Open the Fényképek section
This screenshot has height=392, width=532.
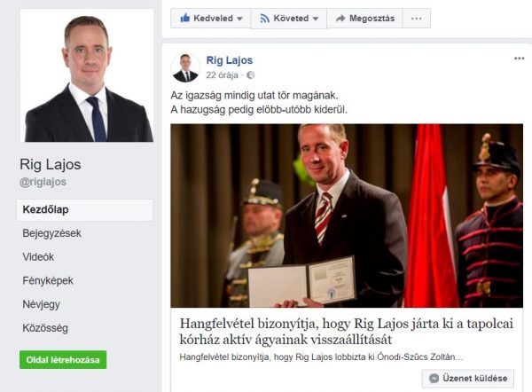coord(48,280)
